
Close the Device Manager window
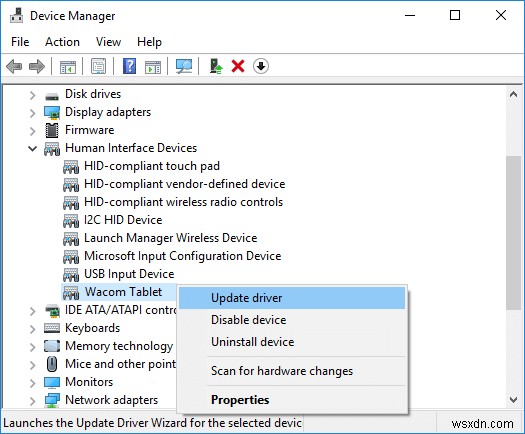tap(501, 15)
